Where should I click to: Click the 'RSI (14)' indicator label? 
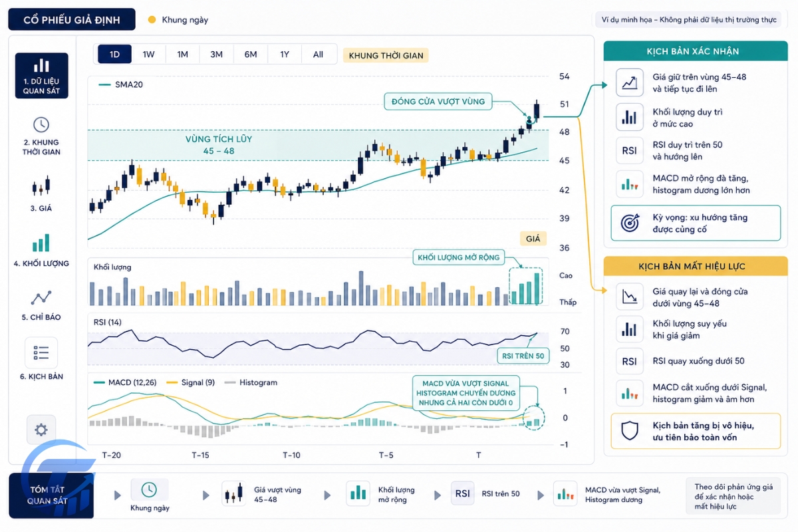[x=108, y=323]
